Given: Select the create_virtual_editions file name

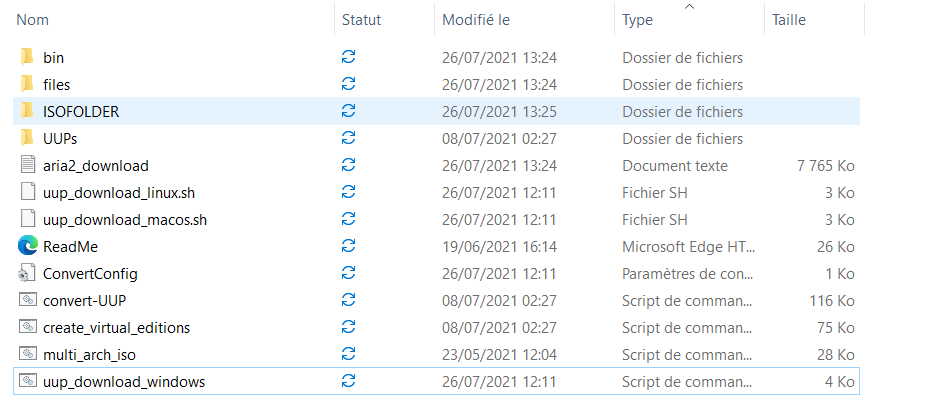Looking at the screenshot, I should [117, 327].
